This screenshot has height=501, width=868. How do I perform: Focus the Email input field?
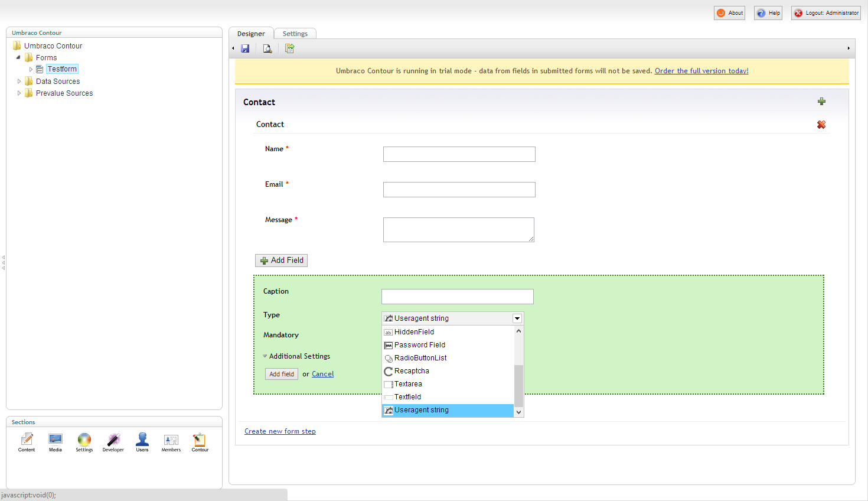pos(459,190)
